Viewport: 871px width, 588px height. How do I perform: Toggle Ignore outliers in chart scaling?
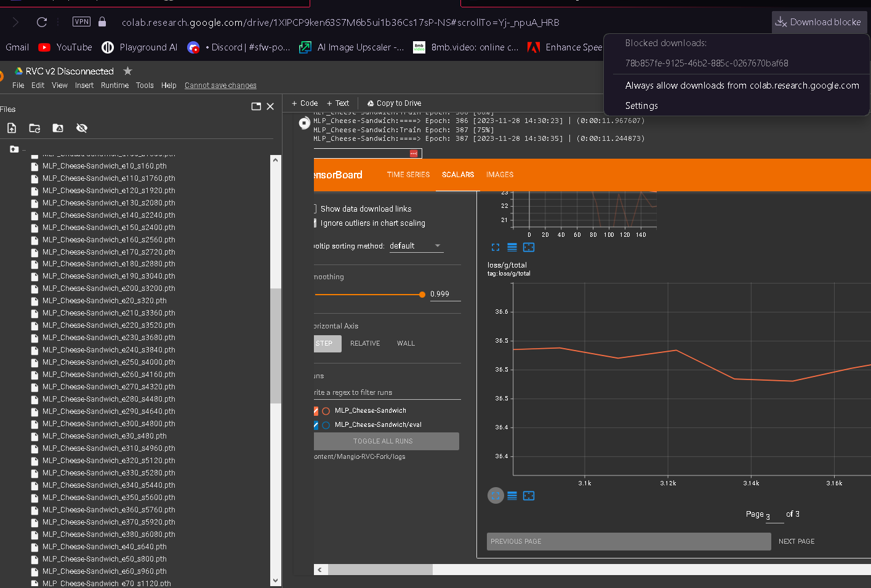315,223
